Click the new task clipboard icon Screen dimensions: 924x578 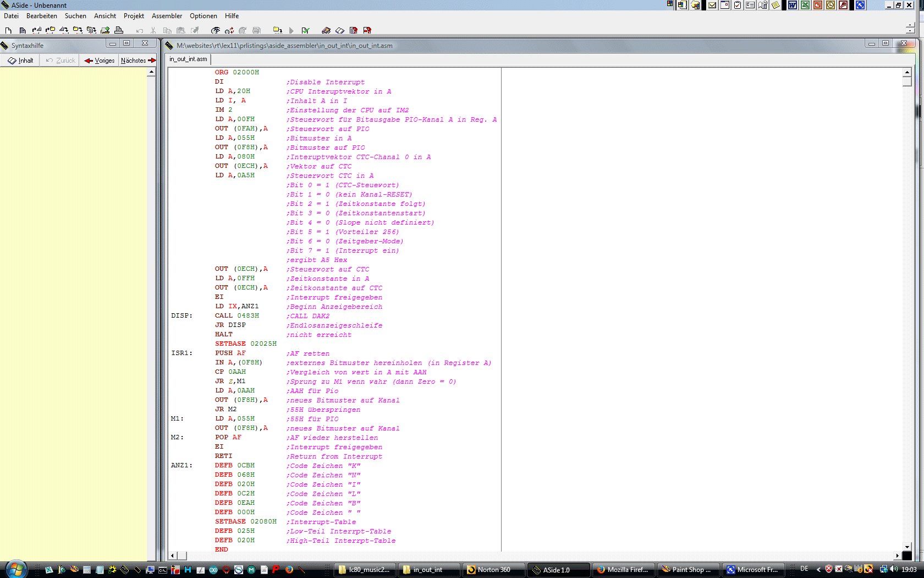click(x=738, y=5)
